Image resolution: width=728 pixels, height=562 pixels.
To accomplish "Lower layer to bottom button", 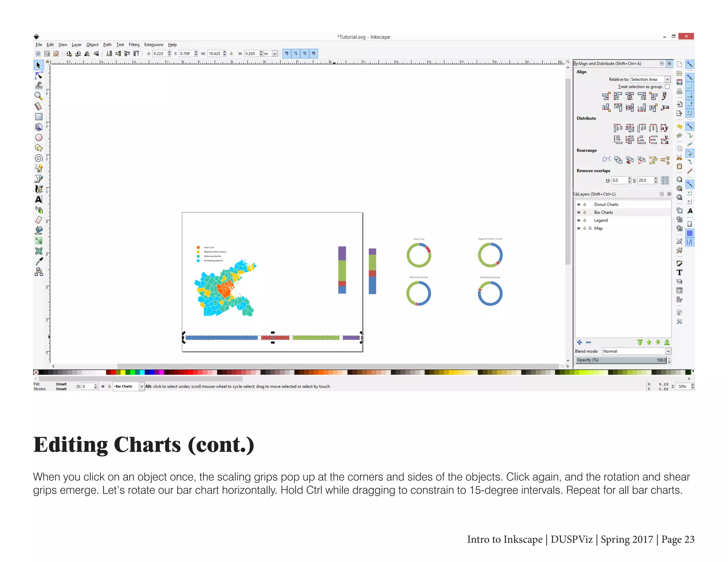I will pyautogui.click(x=667, y=342).
